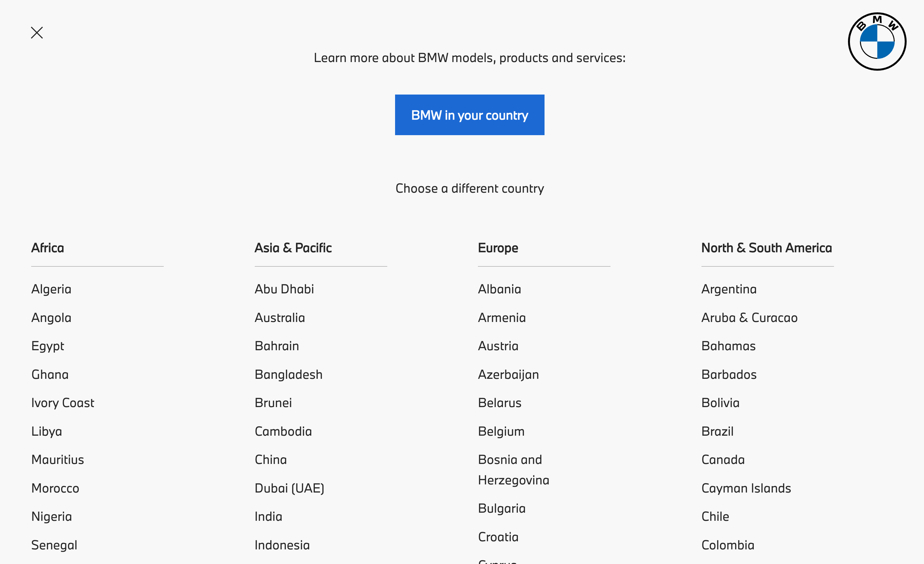Select Algeria from the Africa list
The width and height of the screenshot is (924, 564).
tap(51, 289)
